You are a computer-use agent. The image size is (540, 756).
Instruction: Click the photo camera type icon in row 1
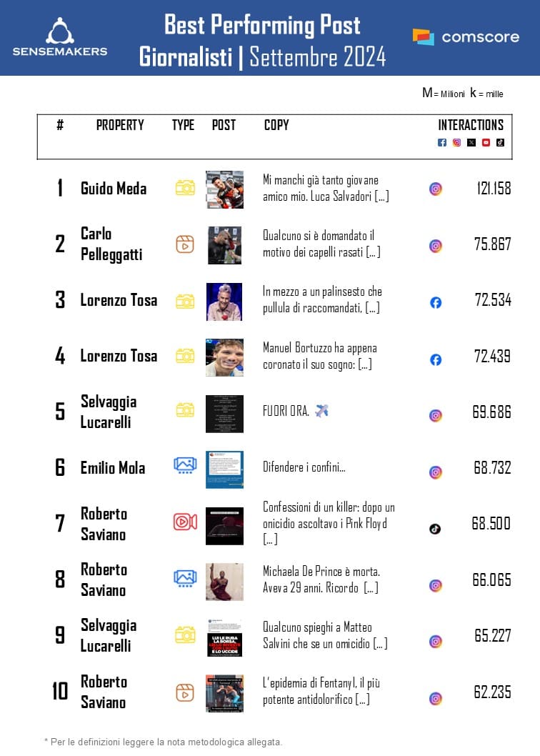coord(185,188)
